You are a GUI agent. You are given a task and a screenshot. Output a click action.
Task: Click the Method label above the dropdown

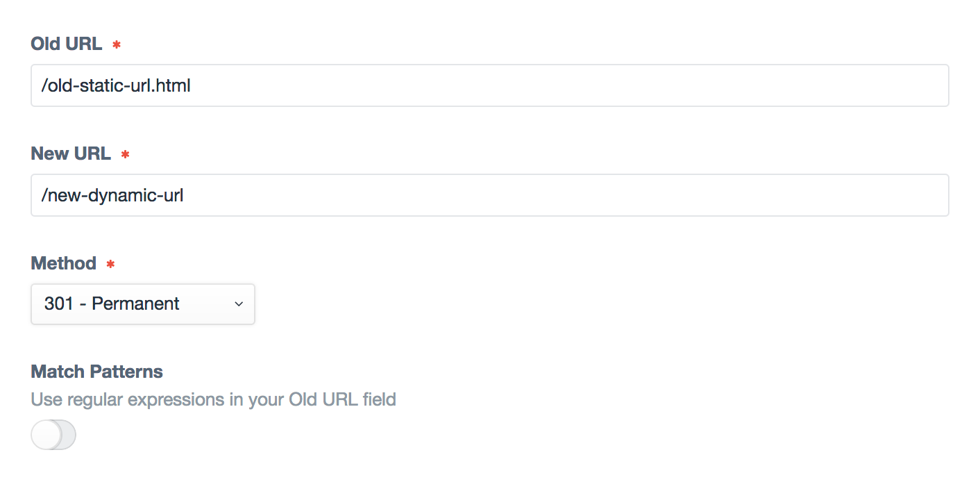click(x=63, y=263)
